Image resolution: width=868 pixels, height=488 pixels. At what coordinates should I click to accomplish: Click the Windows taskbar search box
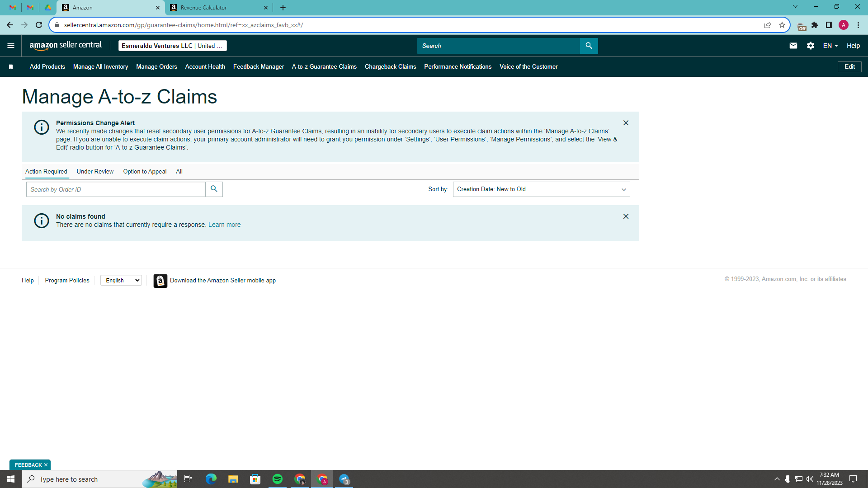(99, 479)
